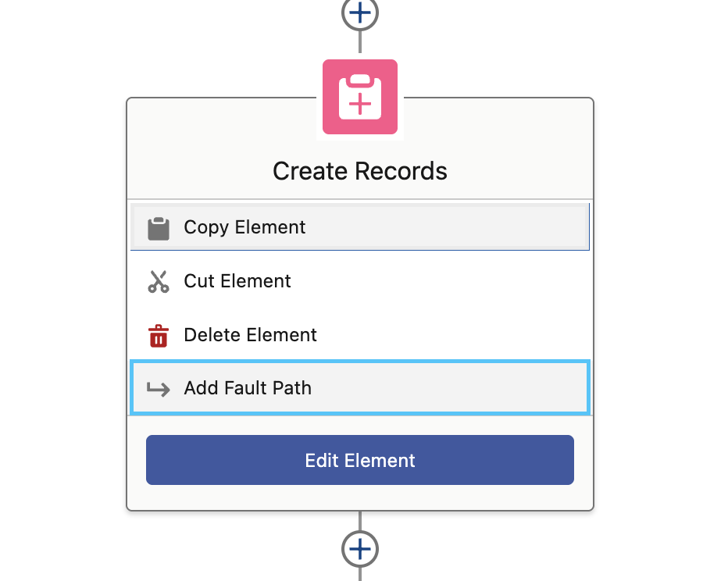Add an element using the bottom plus button

(359, 549)
